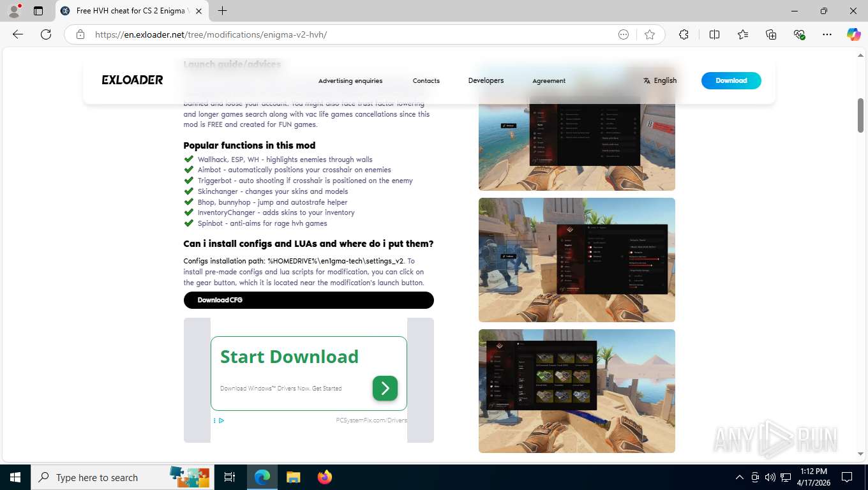Viewport: 868px width, 490px height.
Task: Select the configs and LUAs question heading
Action: click(308, 244)
